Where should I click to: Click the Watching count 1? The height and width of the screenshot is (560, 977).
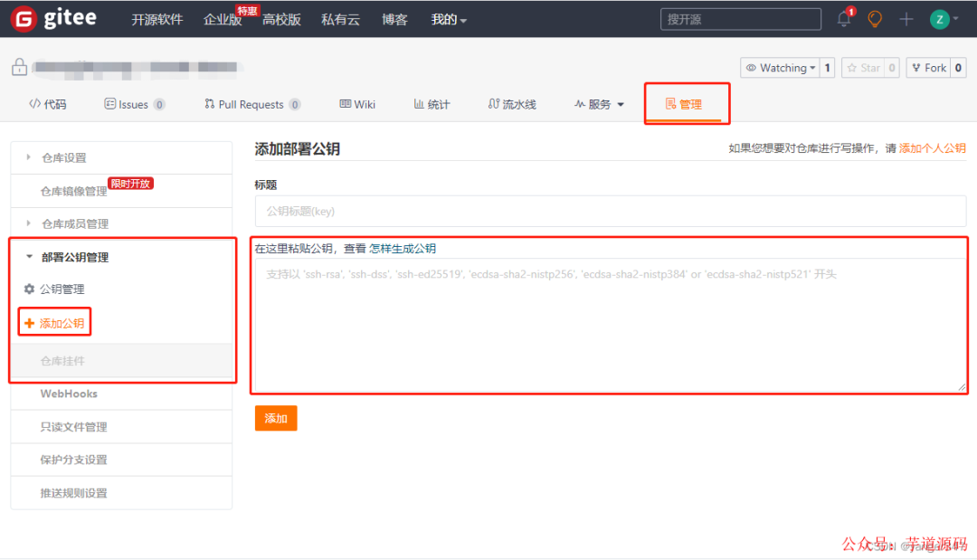(x=828, y=68)
